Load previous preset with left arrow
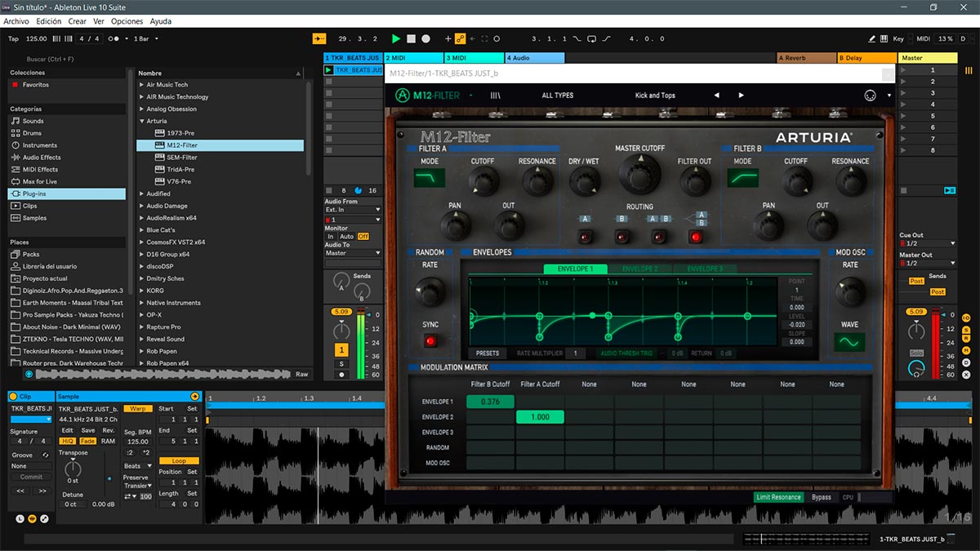980x551 pixels. 716,96
